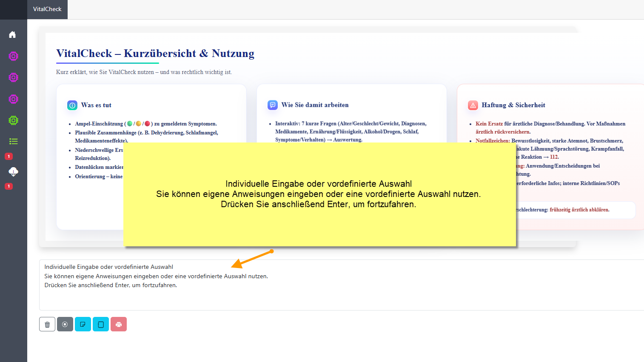Click the sticky note button
This screenshot has width=644, height=362.
(83, 324)
